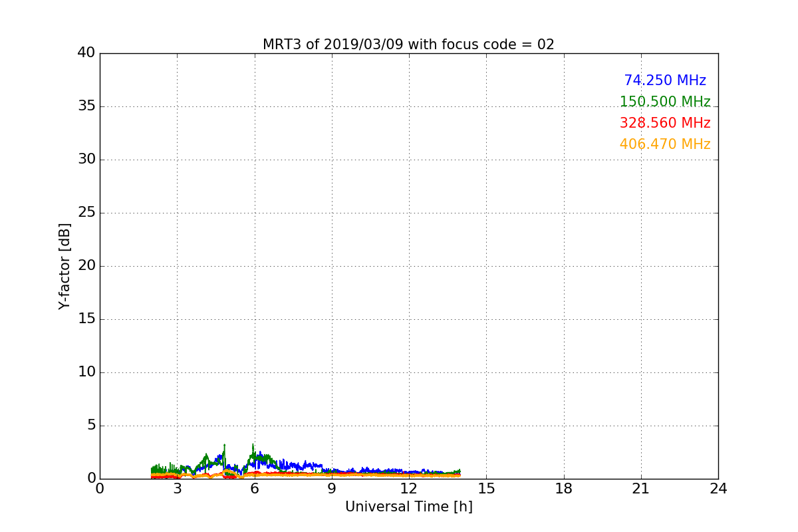Click the y-axis tick label '25'
This screenshot has width=798, height=532.
(86, 213)
